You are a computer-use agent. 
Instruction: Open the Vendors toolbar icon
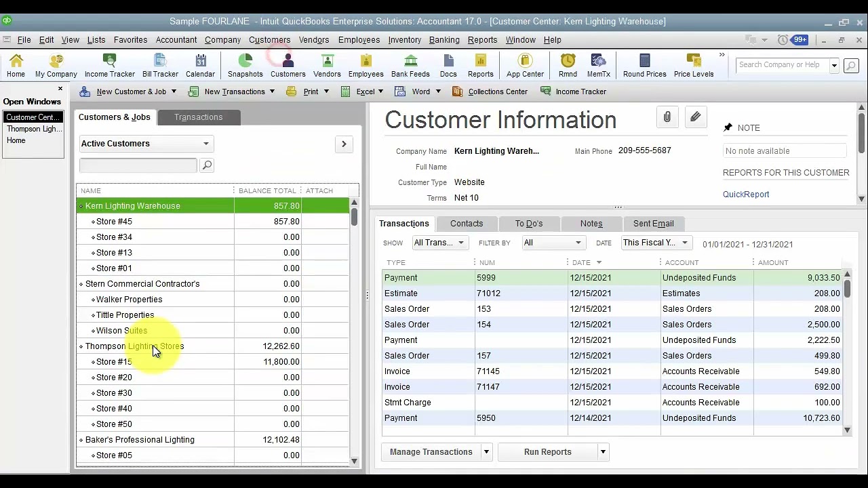[327, 66]
